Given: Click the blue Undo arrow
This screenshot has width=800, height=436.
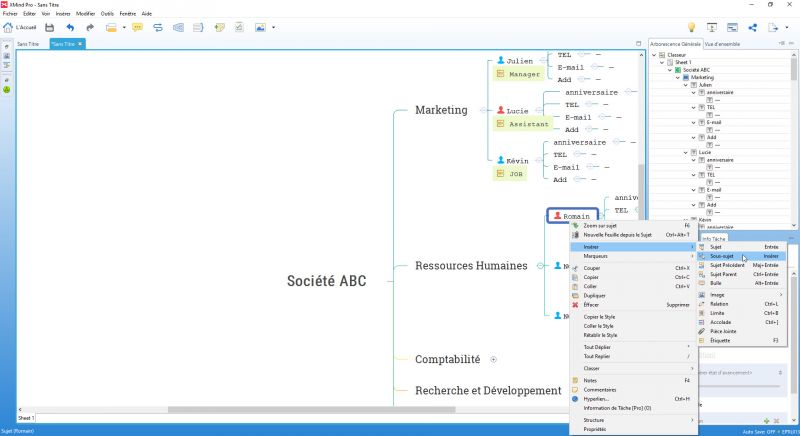Looking at the screenshot, I should click(70, 28).
